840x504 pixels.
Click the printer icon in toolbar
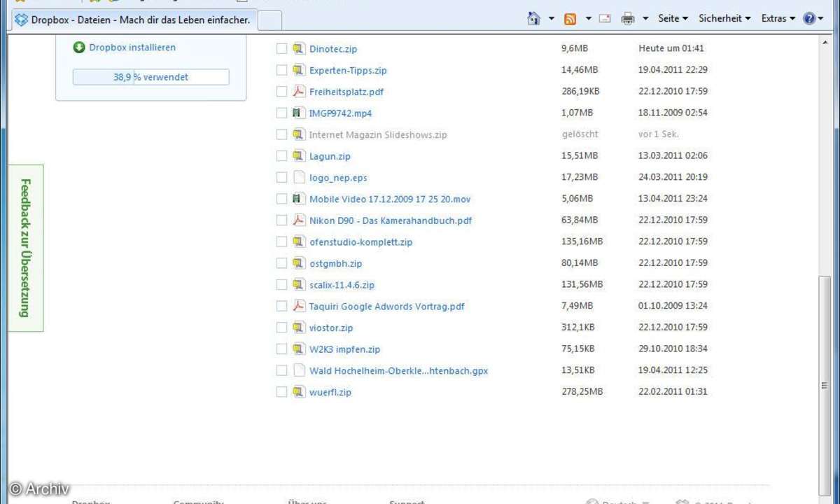(628, 19)
